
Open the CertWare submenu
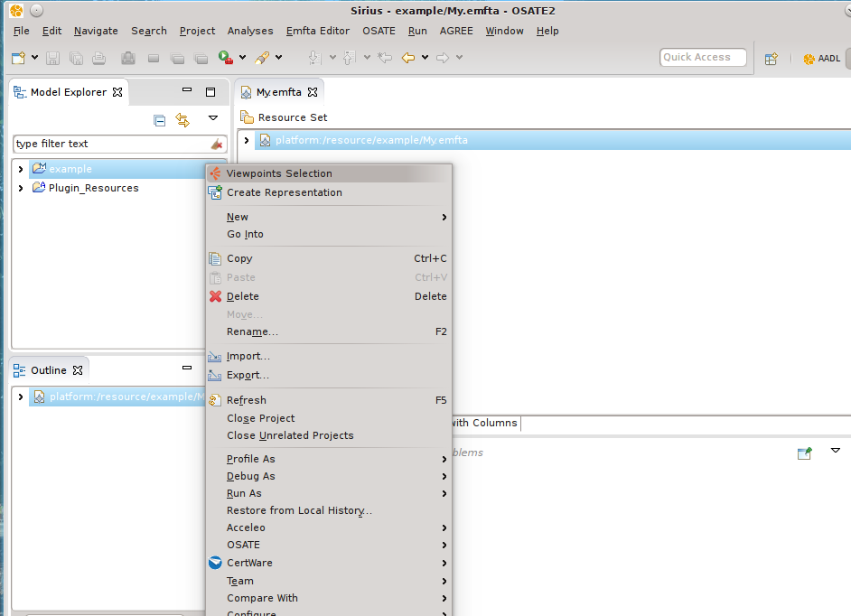tap(329, 563)
